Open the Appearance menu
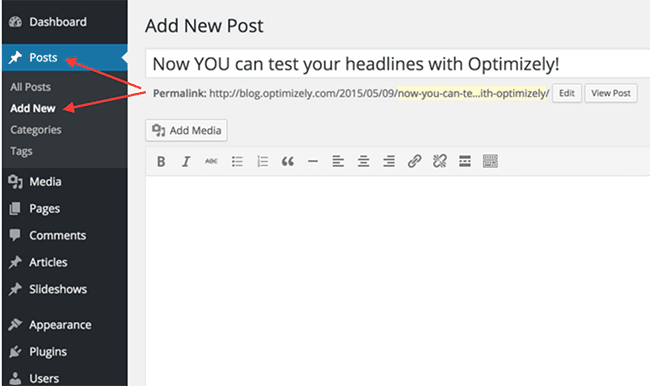The height and width of the screenshot is (386, 650). [65, 325]
